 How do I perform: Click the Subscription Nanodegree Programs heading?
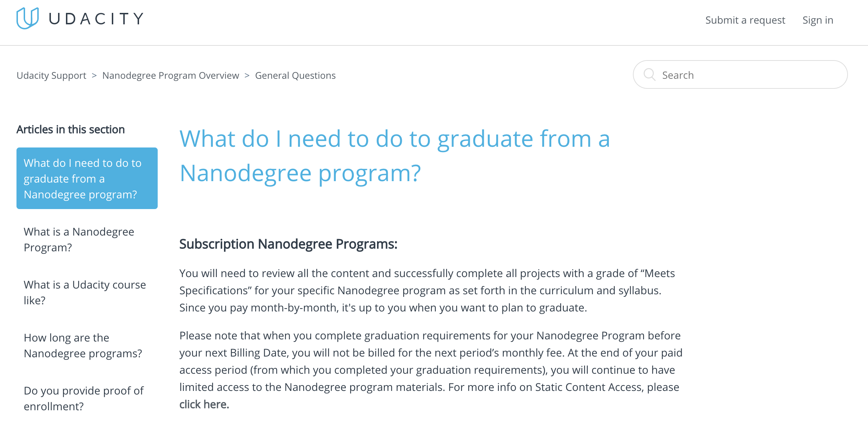[288, 244]
